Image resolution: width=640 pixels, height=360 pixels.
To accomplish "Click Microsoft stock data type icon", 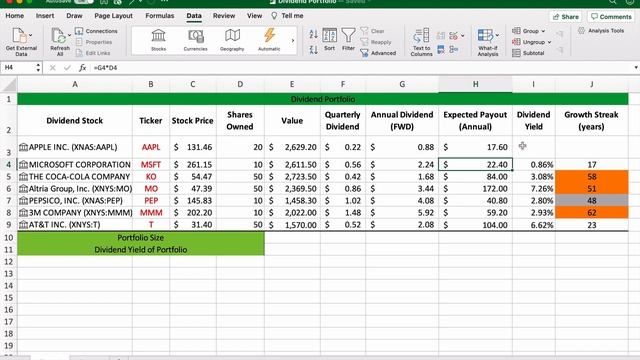I will tap(24, 164).
